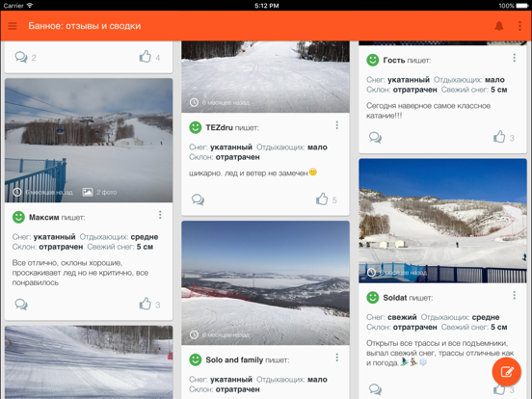
Task: Open Soldat's blue-sky slope photo
Action: pyautogui.click(x=442, y=221)
